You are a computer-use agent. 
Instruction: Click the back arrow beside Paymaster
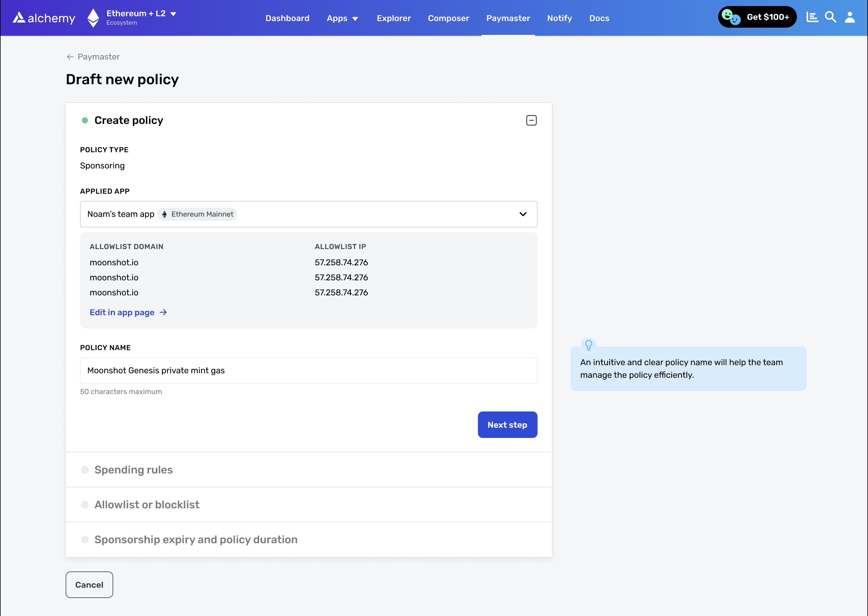tap(70, 57)
